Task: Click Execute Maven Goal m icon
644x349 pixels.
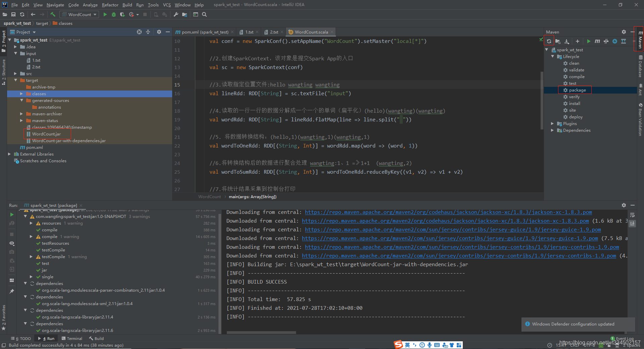Action: [597, 41]
